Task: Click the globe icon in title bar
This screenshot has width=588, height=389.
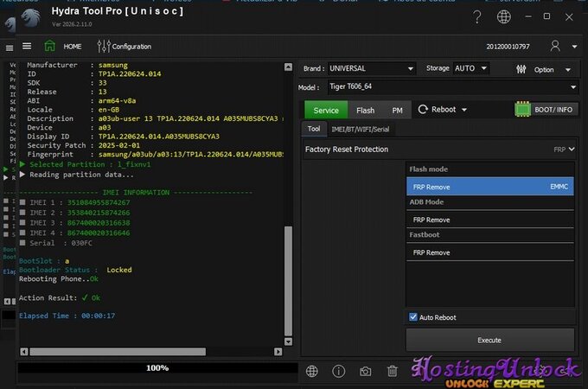Action: click(x=503, y=17)
